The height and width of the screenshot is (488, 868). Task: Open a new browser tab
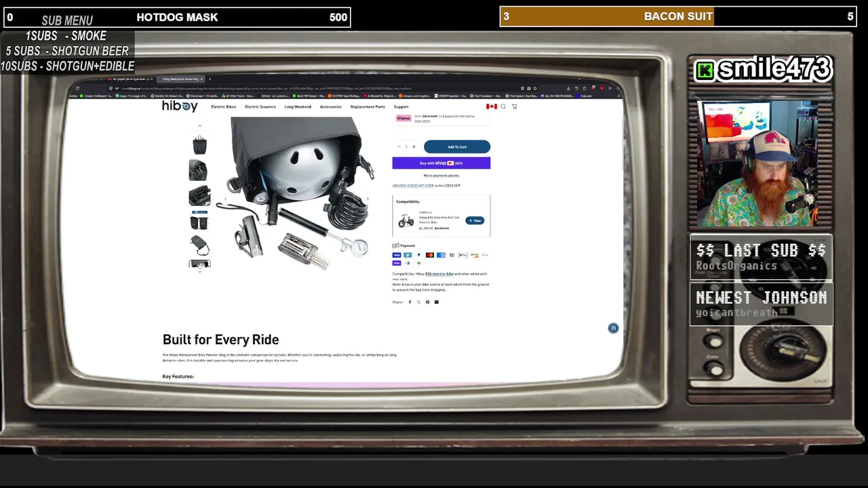point(210,79)
